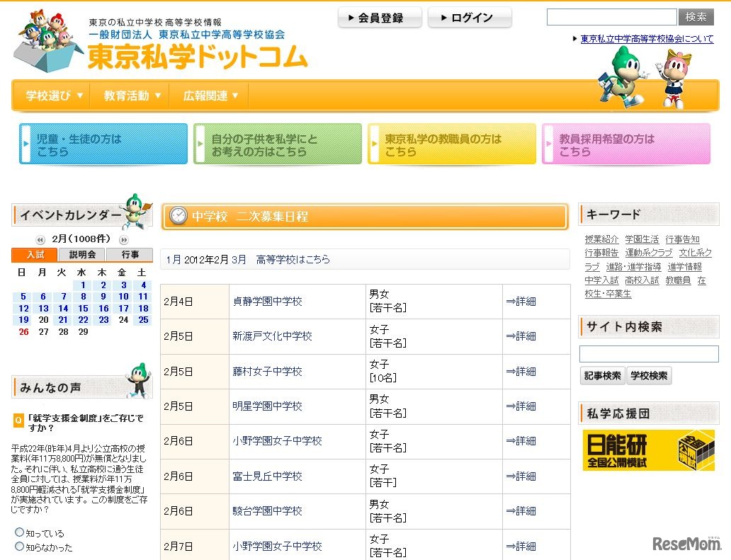Open 東京私立中学高等学校協会について link

(x=647, y=39)
